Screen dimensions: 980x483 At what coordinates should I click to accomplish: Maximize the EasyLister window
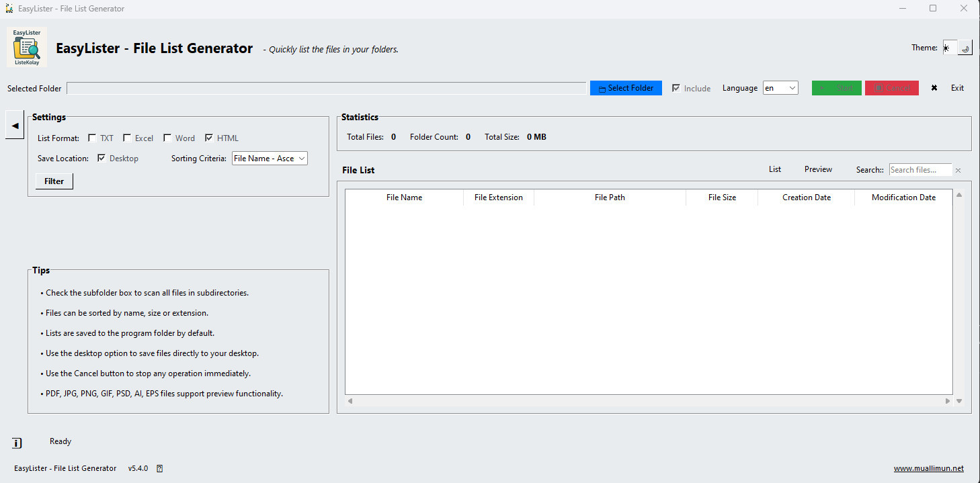933,8
